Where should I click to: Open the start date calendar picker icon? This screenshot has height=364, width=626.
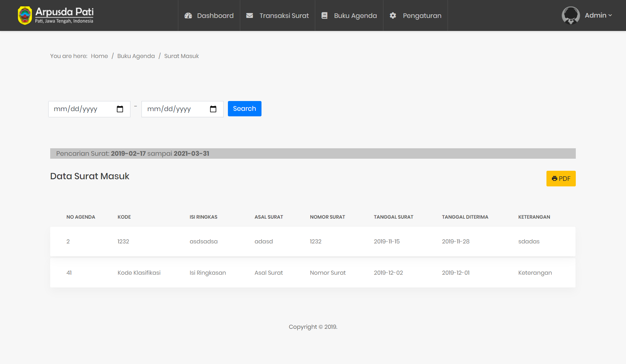coord(120,109)
